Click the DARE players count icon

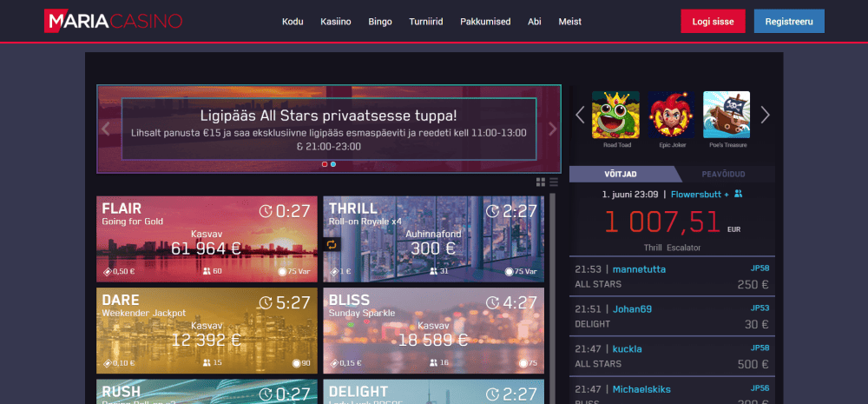(207, 363)
